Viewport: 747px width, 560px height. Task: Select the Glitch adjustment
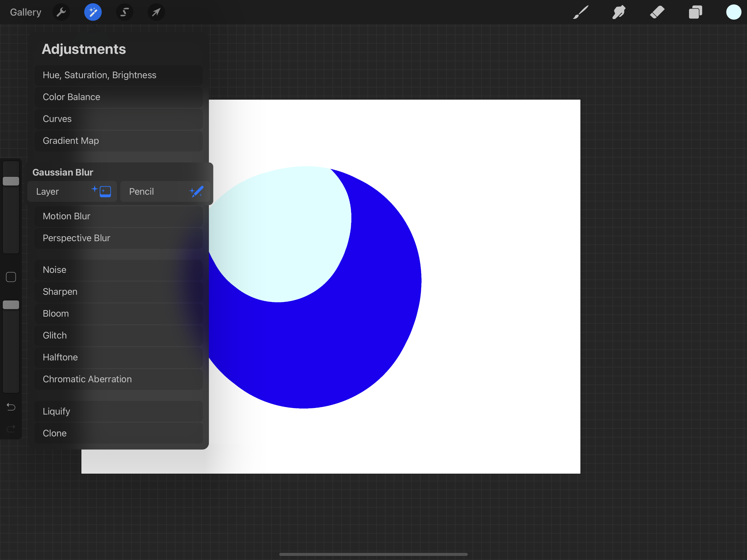(x=119, y=336)
